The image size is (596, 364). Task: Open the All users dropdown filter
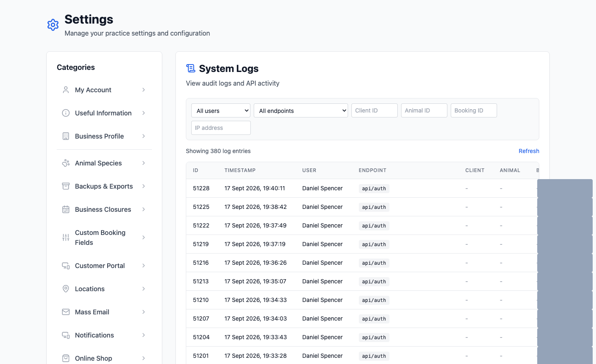221,110
